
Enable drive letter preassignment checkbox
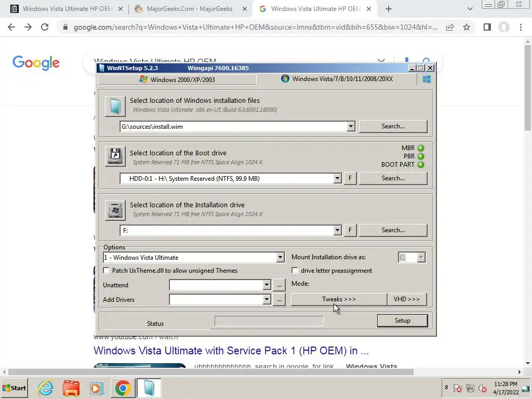click(295, 270)
